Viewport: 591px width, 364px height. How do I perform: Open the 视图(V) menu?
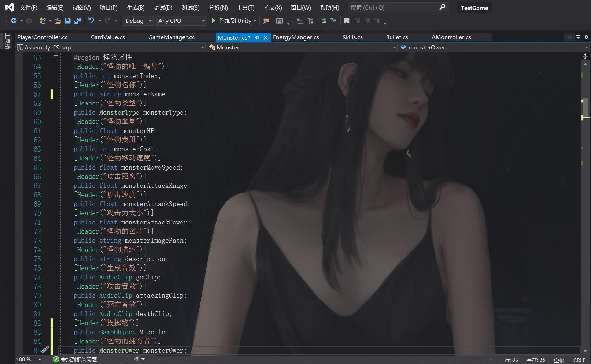click(x=81, y=7)
